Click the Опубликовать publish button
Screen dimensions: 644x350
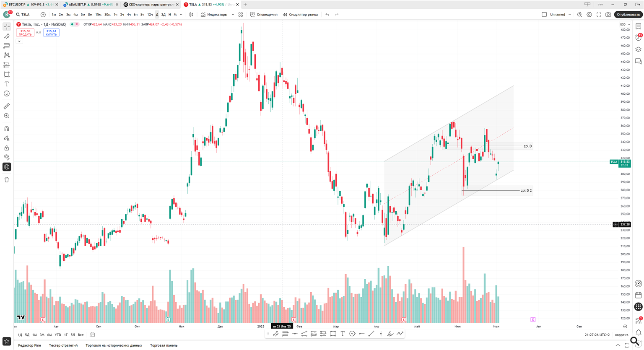[628, 15]
